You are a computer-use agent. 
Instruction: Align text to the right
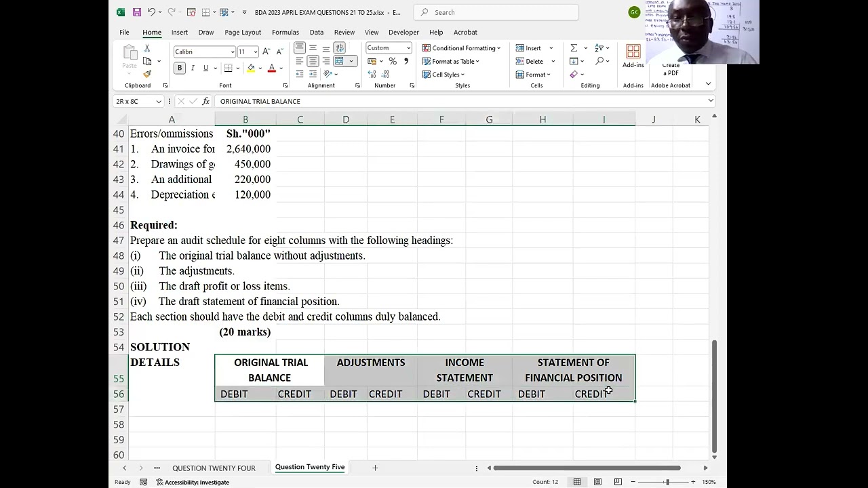coord(325,61)
